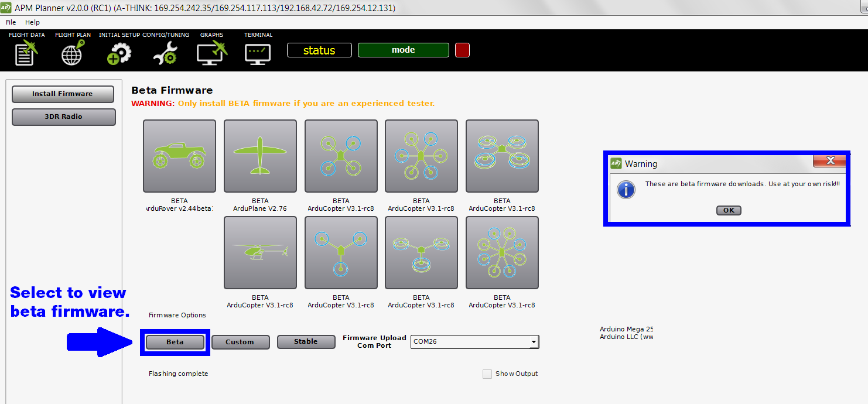Open the Flight Data view
Viewport: 868px width, 404px height.
coord(26,53)
